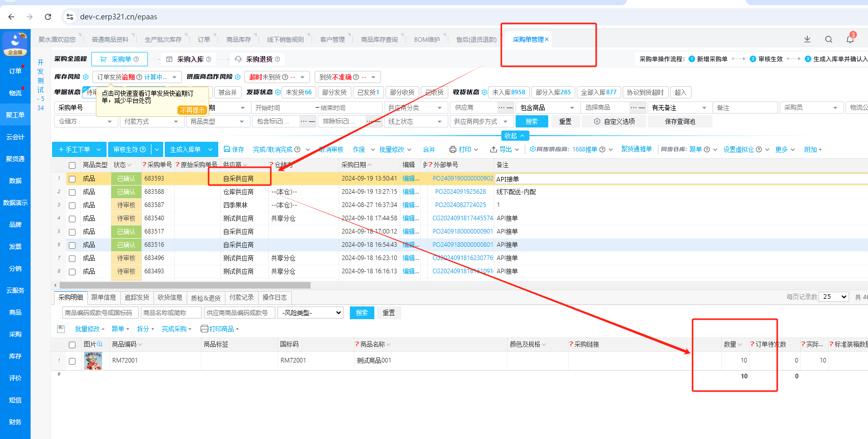
Task: Check the checkbox for product RM72001
Action: (72, 361)
